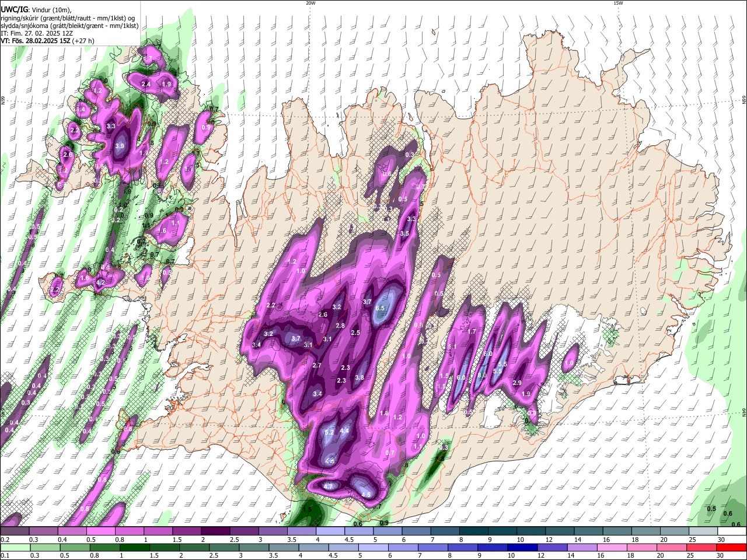Click the 4.2 precipitation value on the map
This screenshot has height=560, width=747.
(x=100, y=283)
